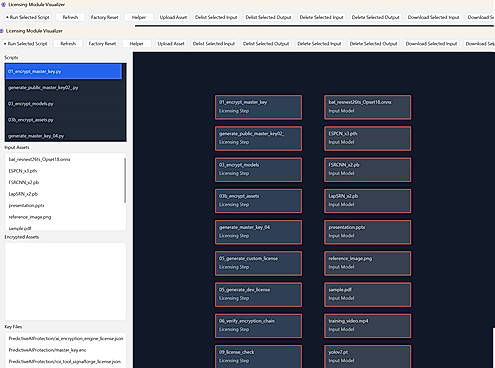Select the LapSRN_x2.pb Input Model node

point(367,201)
